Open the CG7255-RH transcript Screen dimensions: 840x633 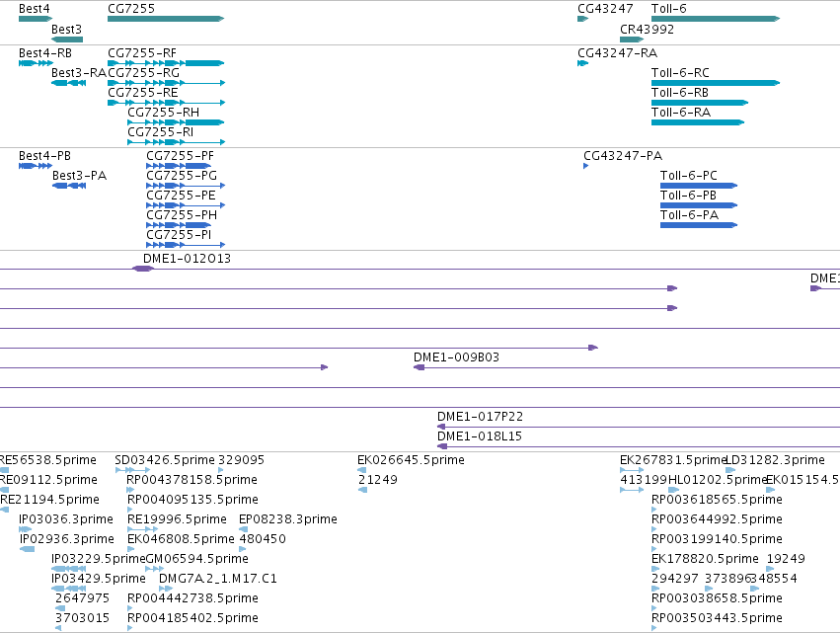[x=176, y=122]
